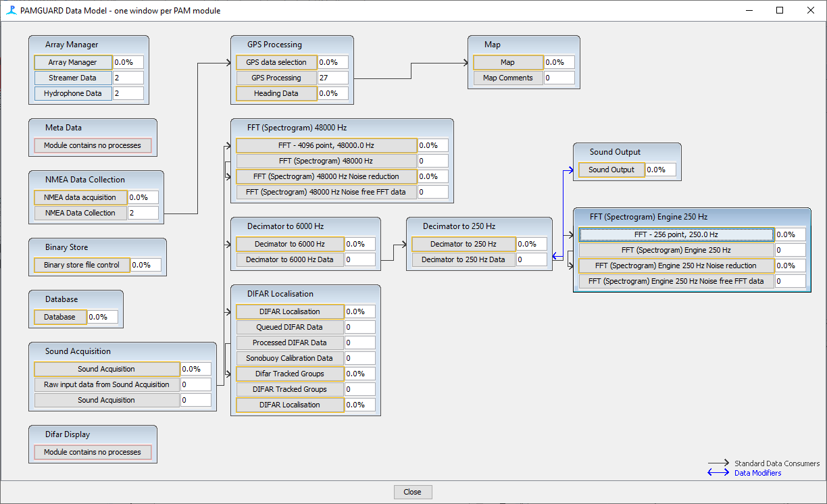Click the Streamer Data value field
The image size is (827, 504).
(128, 78)
